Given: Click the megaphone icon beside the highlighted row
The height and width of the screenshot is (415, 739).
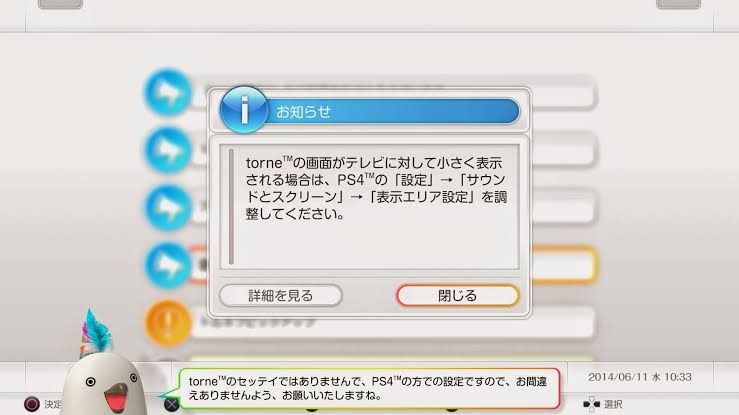Looking at the screenshot, I should click(x=168, y=266).
